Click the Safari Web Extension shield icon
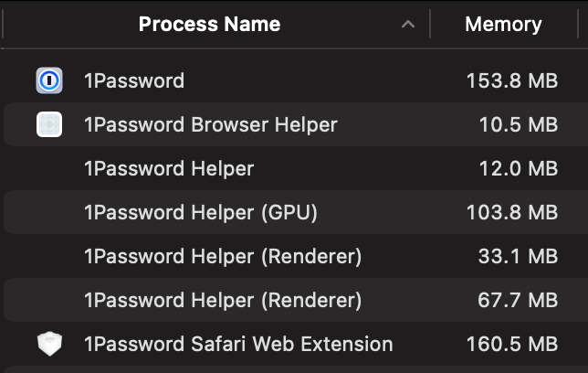Image resolution: width=588 pixels, height=373 pixels. [x=49, y=344]
